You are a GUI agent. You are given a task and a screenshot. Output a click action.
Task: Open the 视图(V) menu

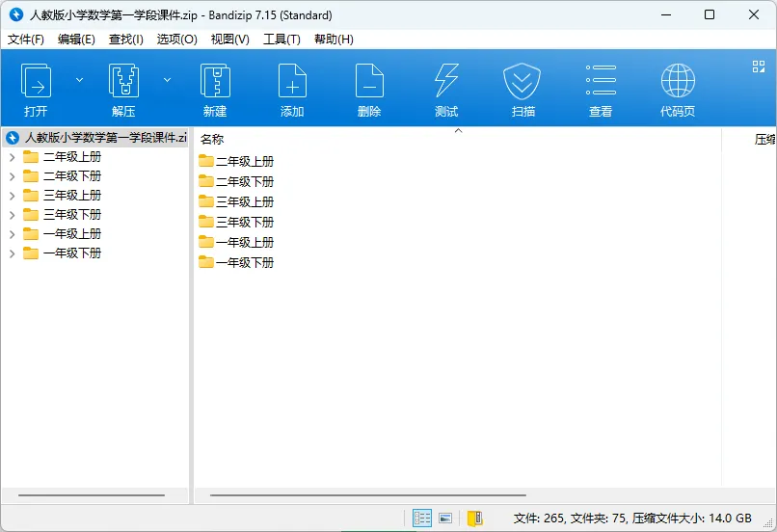[230, 40]
